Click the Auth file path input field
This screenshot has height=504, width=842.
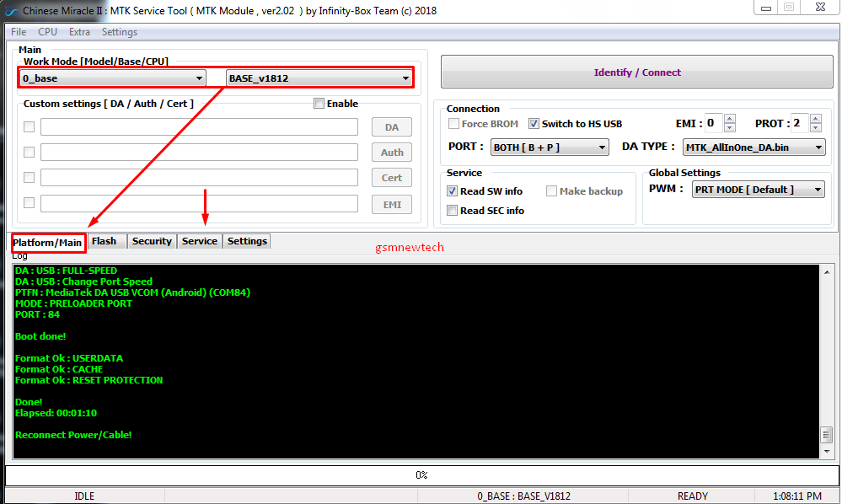(199, 152)
